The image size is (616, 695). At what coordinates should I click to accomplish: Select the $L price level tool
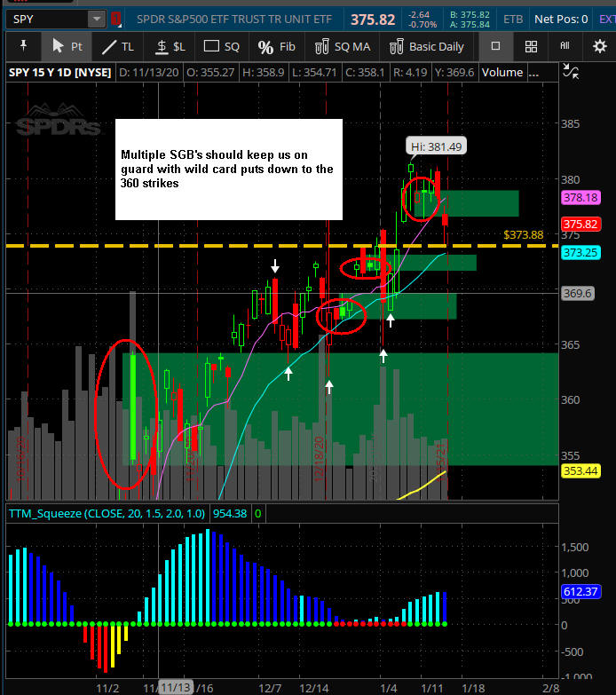click(170, 46)
